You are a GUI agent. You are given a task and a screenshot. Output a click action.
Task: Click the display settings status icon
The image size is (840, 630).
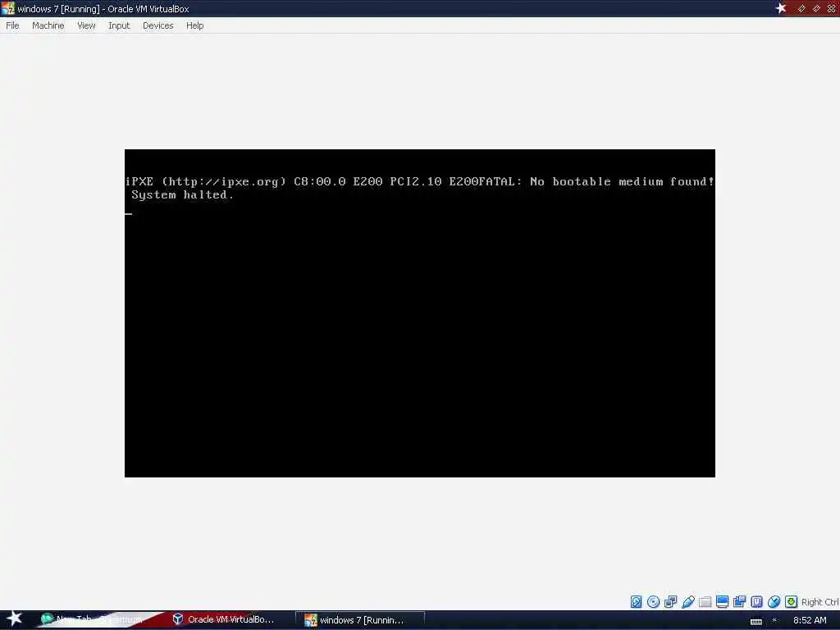pyautogui.click(x=722, y=601)
